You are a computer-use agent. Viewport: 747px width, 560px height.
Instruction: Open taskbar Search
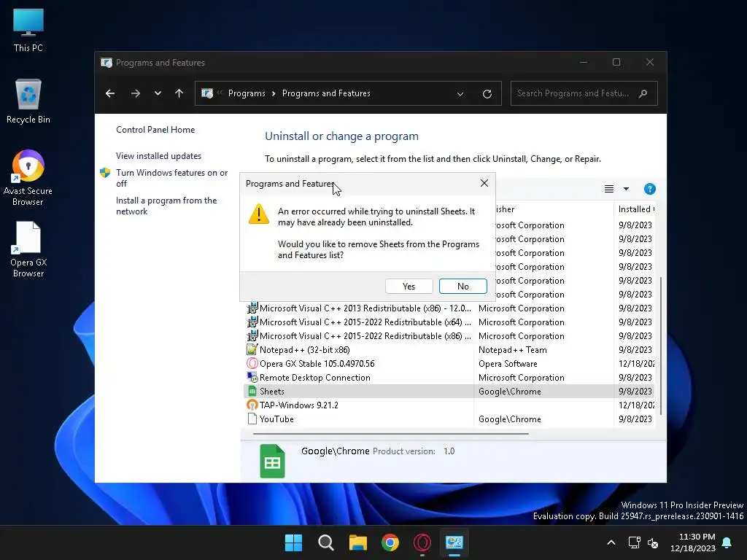click(326, 542)
